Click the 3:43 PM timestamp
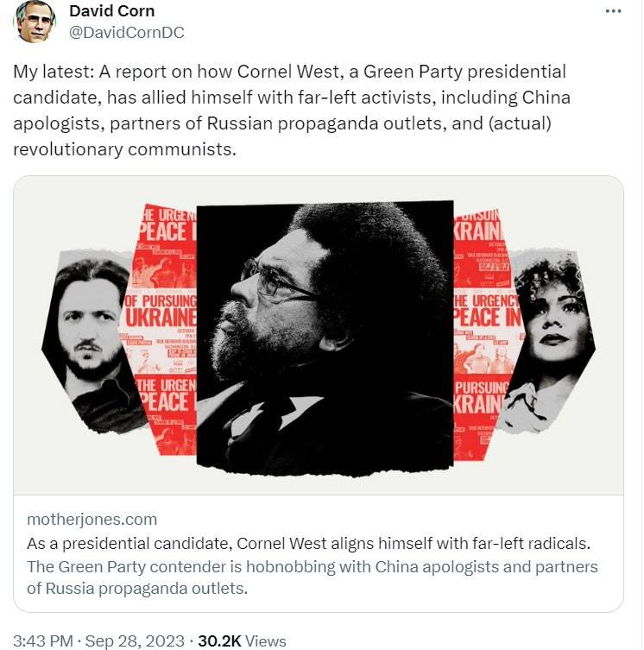Viewport: 644px width, 650px height. click(43, 641)
